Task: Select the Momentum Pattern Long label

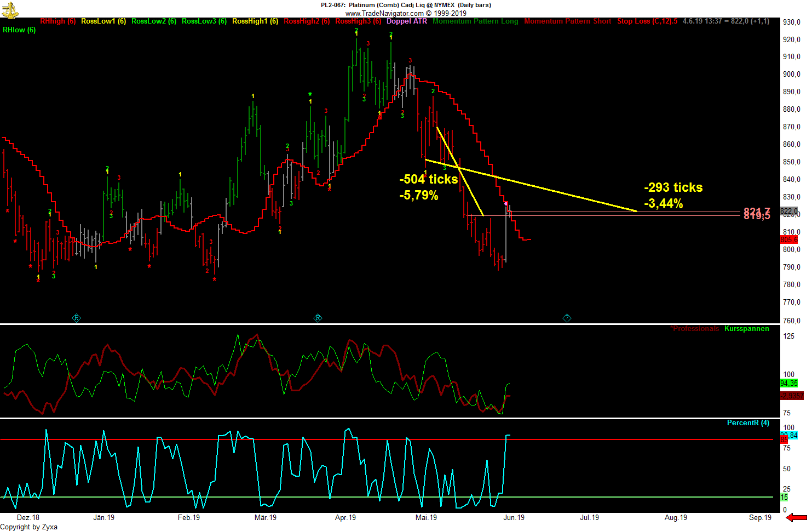Action: coord(475,21)
